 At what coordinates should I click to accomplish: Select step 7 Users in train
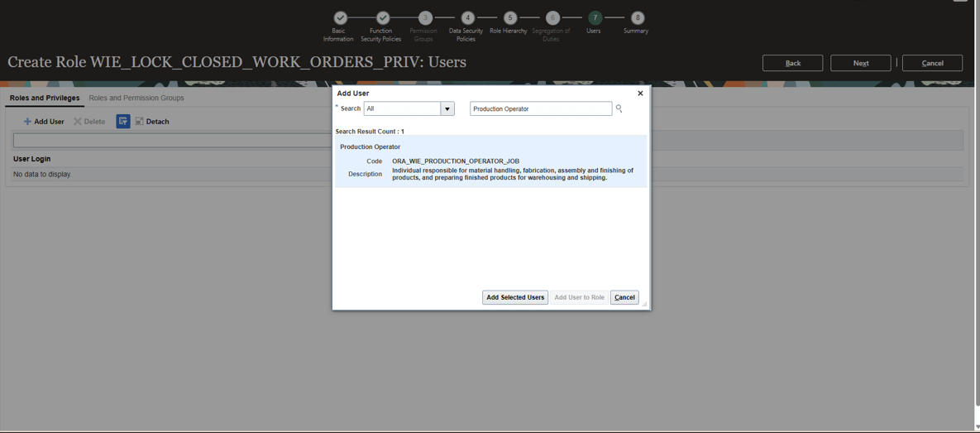point(595,18)
